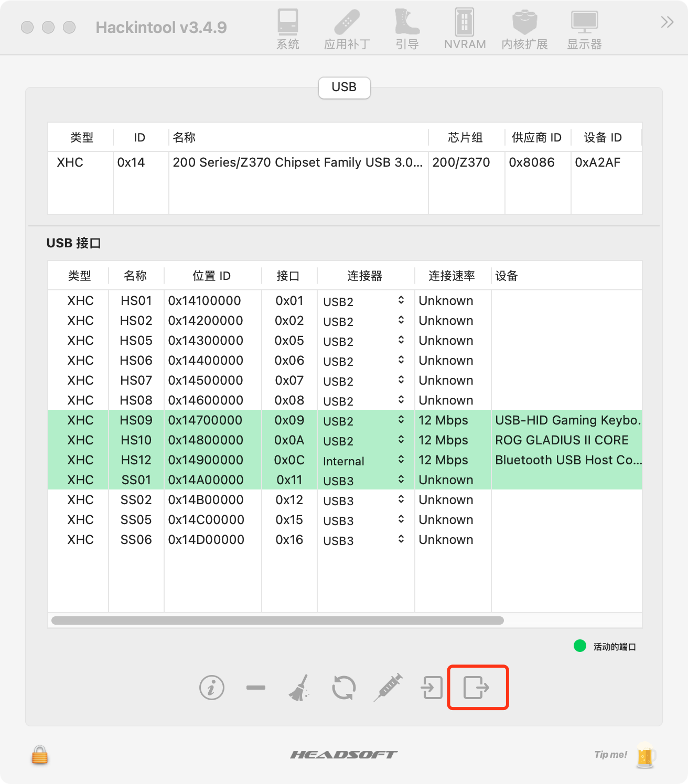Click the broom clear-all icon
The width and height of the screenshot is (688, 784).
[299, 688]
